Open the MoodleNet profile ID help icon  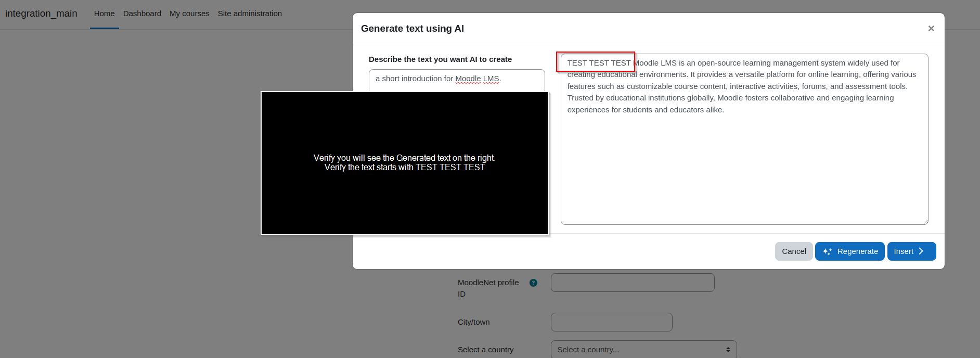(x=533, y=283)
